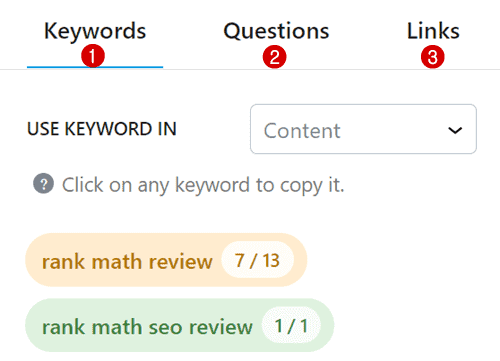Viewport: 500px width, 361px height.
Task: Click the orange keyword pill background
Action: [x=166, y=260]
